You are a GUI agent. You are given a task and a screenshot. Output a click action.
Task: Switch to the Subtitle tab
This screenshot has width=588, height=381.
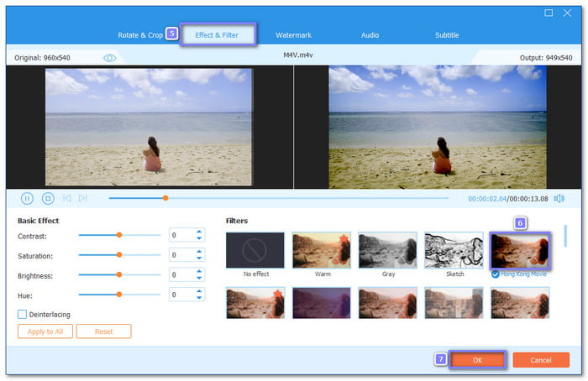(x=447, y=35)
